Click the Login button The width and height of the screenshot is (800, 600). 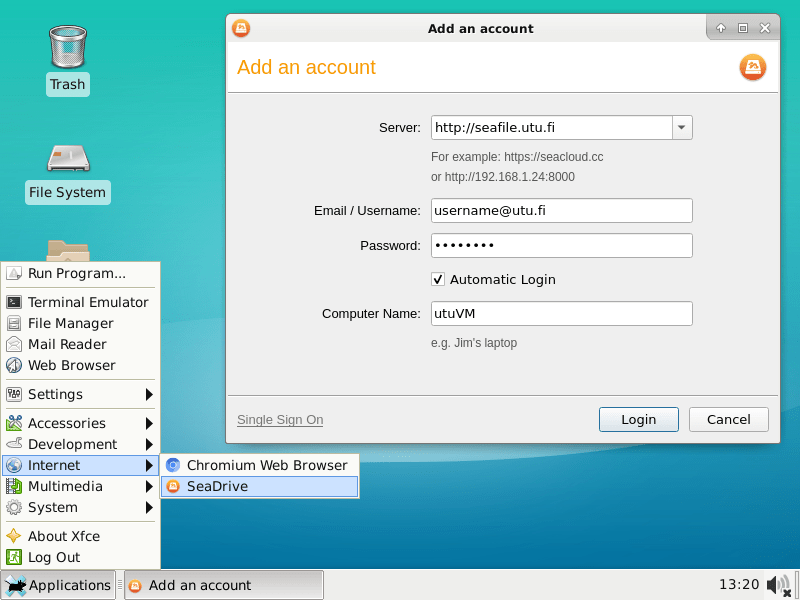(x=639, y=419)
